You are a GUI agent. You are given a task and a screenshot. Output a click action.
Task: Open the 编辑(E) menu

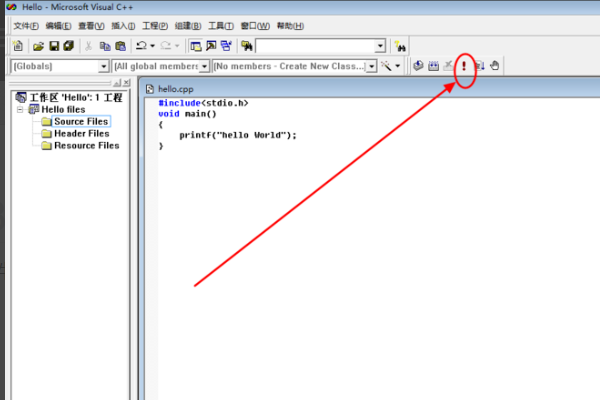coord(58,26)
